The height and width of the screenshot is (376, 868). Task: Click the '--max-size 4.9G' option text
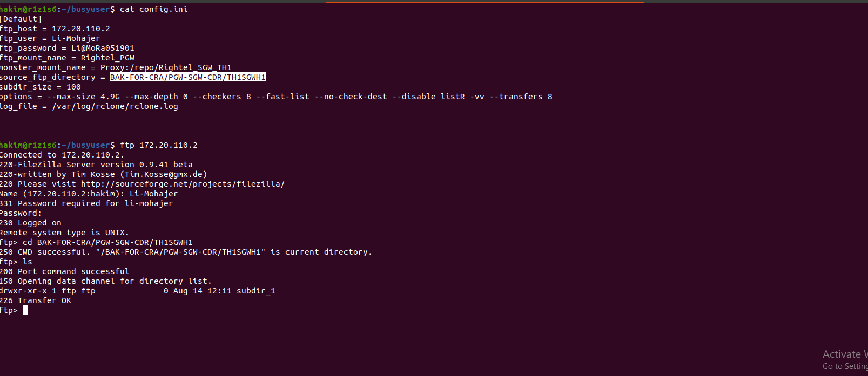click(x=84, y=97)
